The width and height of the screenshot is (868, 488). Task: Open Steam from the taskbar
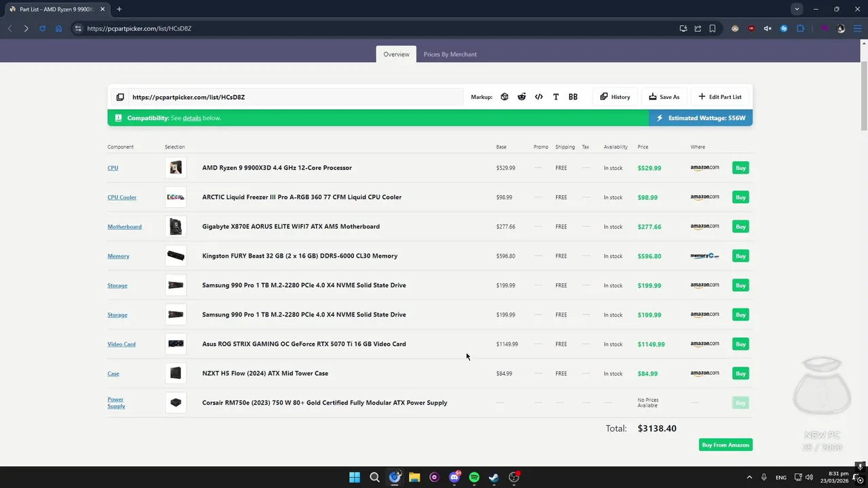pyautogui.click(x=494, y=477)
